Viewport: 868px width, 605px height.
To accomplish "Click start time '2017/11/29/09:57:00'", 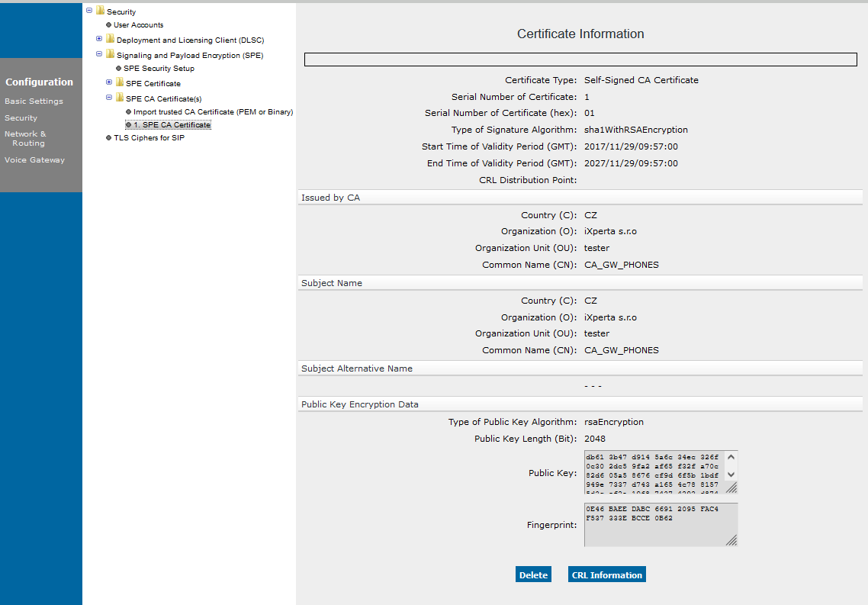I will [x=631, y=146].
